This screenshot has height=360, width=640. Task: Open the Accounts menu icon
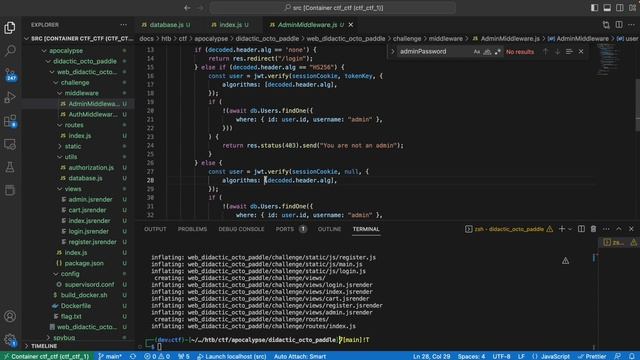[x=10, y=316]
